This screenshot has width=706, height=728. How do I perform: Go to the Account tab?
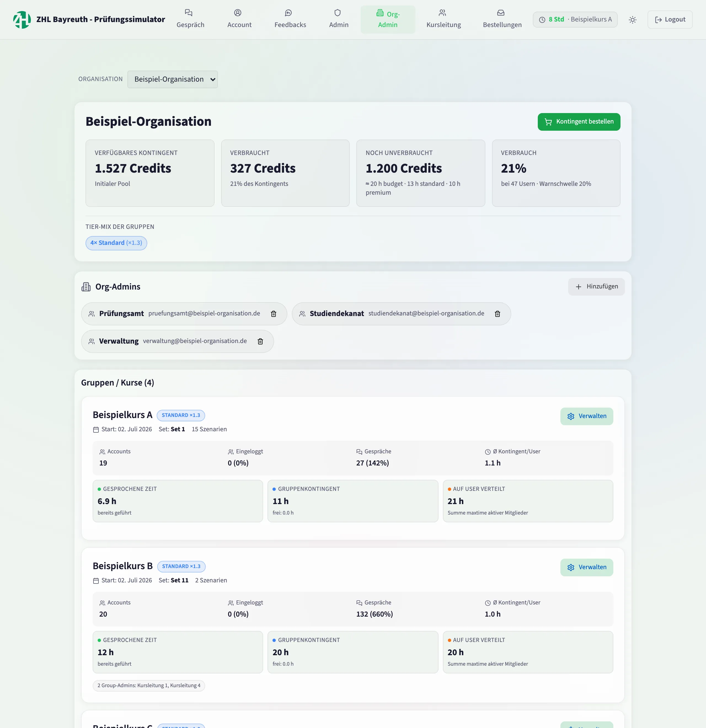(x=239, y=19)
